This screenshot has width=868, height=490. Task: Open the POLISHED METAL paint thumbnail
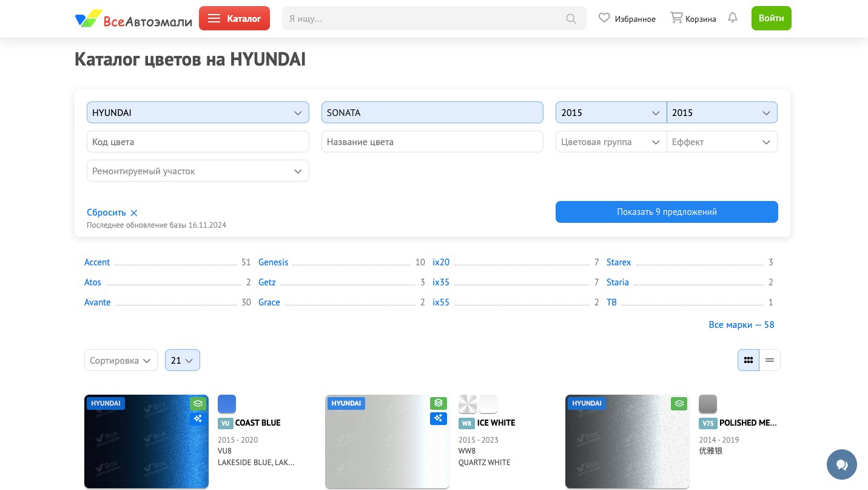[627, 441]
